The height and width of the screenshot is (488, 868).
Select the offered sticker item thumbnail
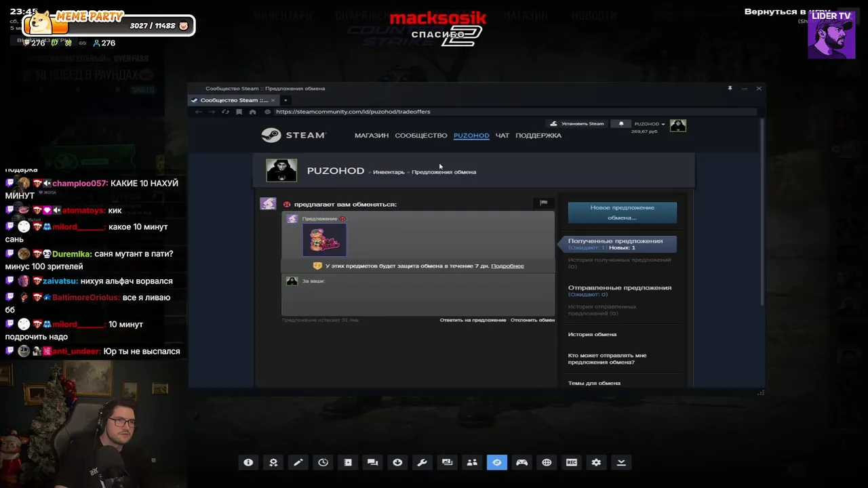point(324,239)
